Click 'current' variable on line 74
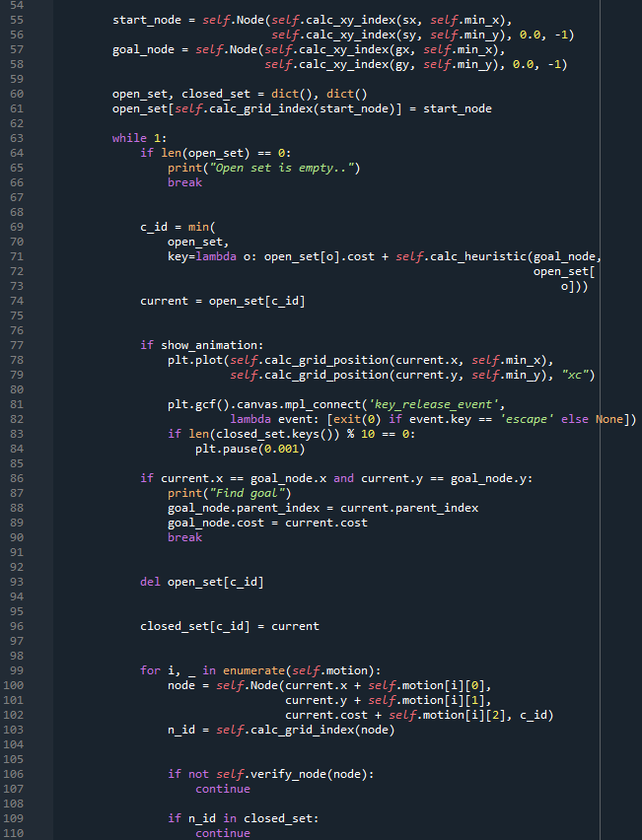642x840 pixels. (164, 301)
